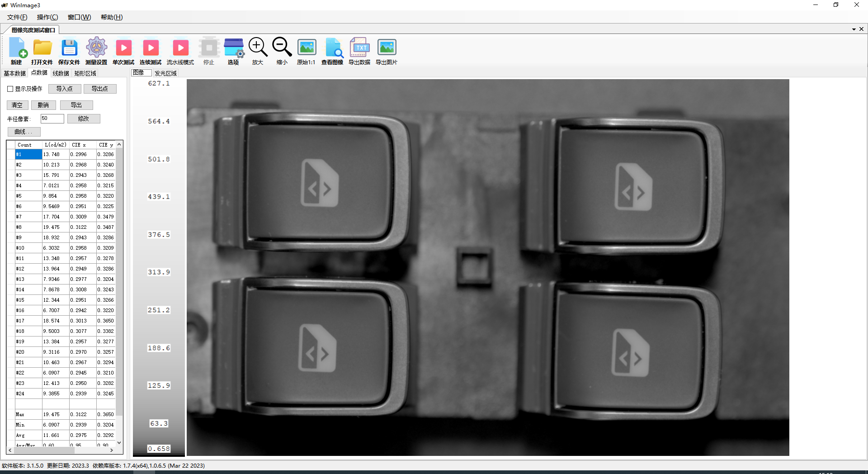Switch to the 线数据 tab
868x474 pixels.
pyautogui.click(x=61, y=73)
